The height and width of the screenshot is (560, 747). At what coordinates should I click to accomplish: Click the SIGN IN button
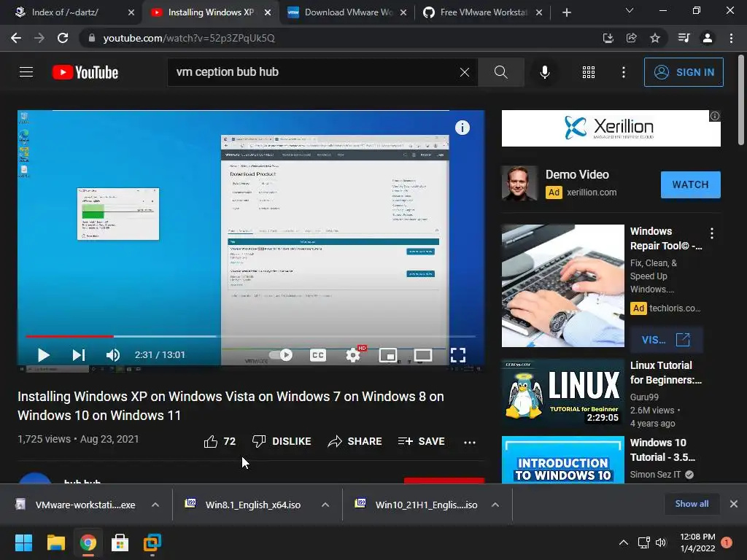pyautogui.click(x=684, y=72)
